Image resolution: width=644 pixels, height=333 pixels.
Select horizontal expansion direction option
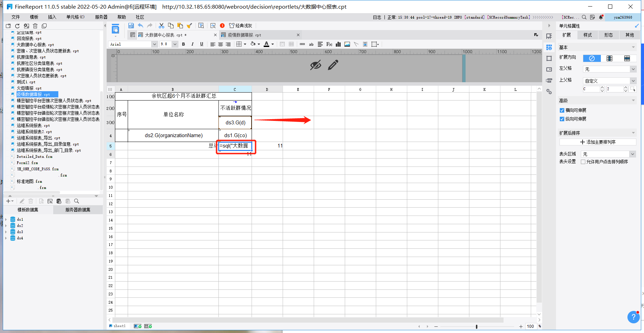coord(627,58)
